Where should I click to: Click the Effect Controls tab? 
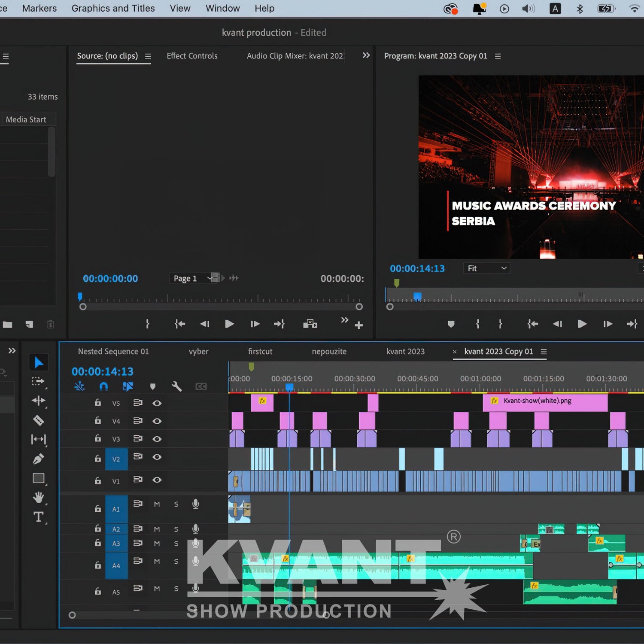(x=192, y=56)
